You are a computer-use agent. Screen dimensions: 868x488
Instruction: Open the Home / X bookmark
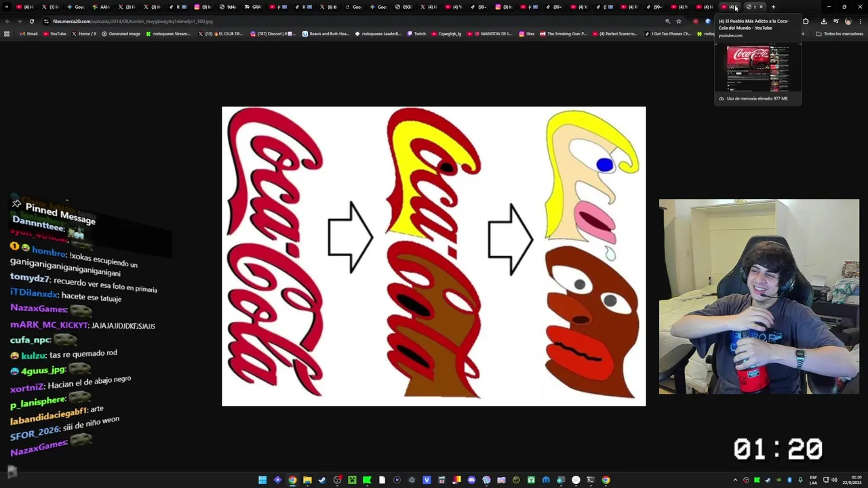tap(84, 34)
